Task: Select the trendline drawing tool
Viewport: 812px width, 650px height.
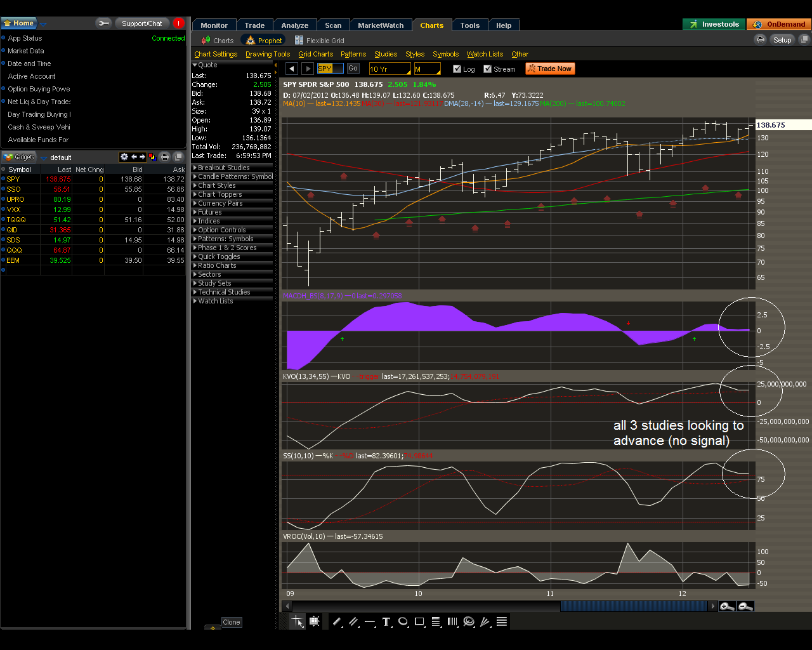Action: pos(337,622)
